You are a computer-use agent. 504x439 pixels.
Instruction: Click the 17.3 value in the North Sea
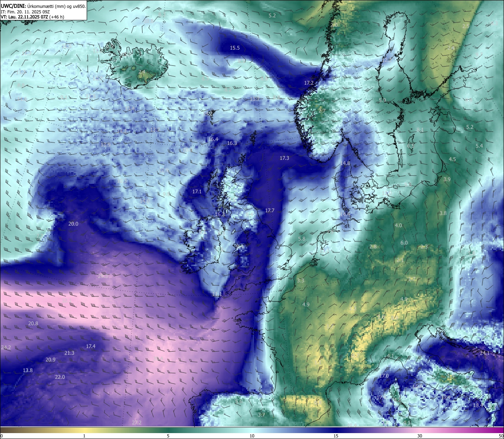coord(284,158)
